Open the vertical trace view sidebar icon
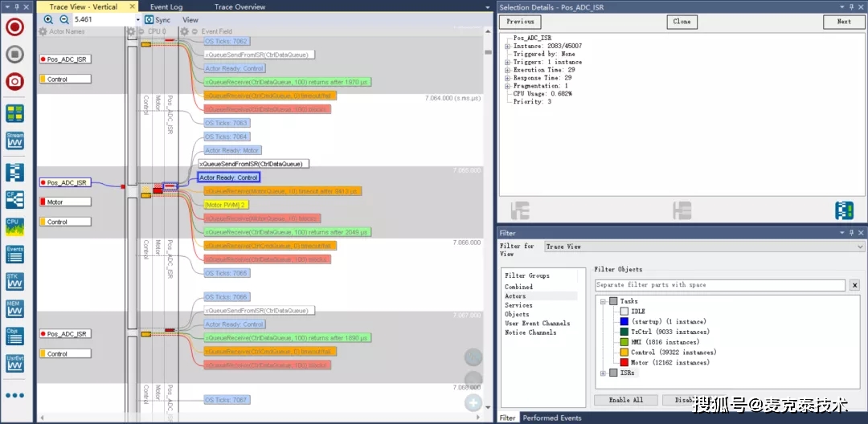 15,173
